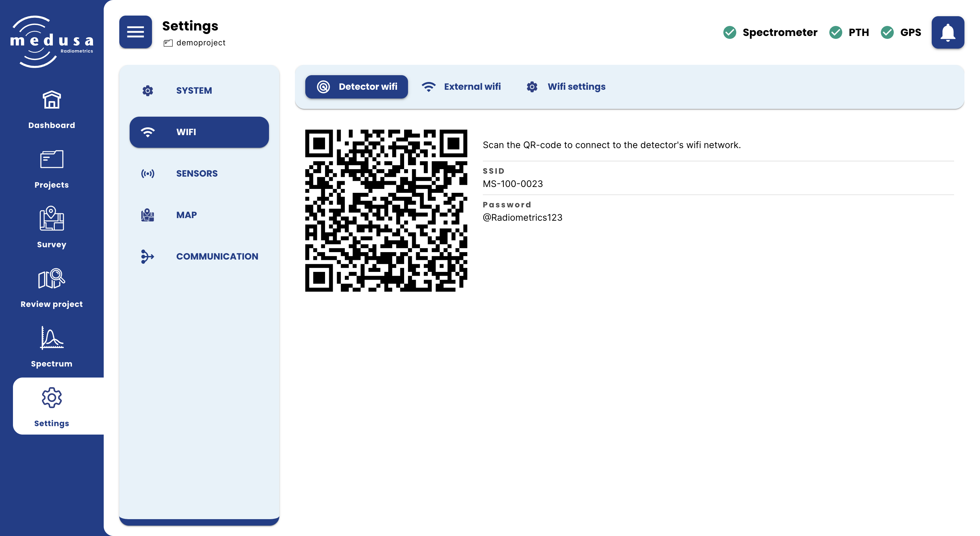Click the PTH green check icon

tap(835, 32)
